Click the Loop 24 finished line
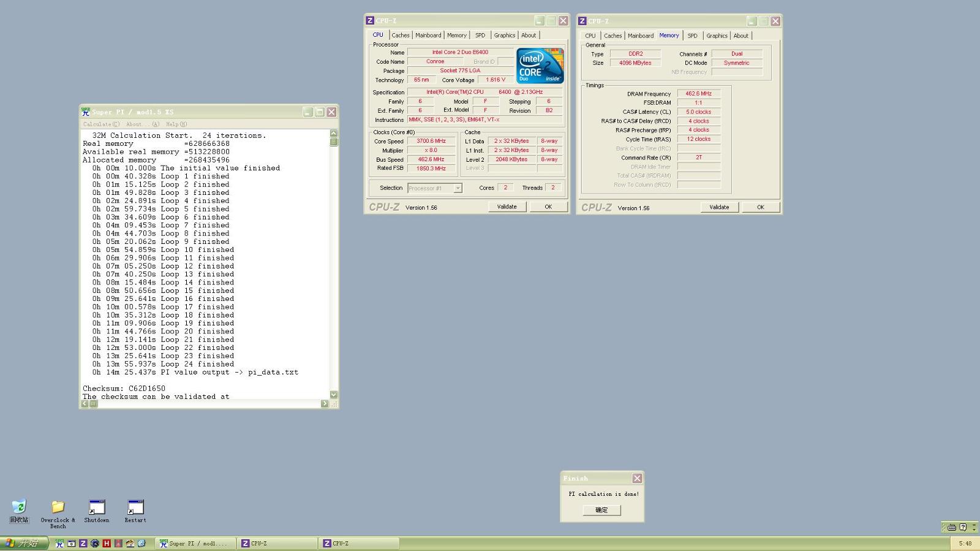 tap(164, 364)
